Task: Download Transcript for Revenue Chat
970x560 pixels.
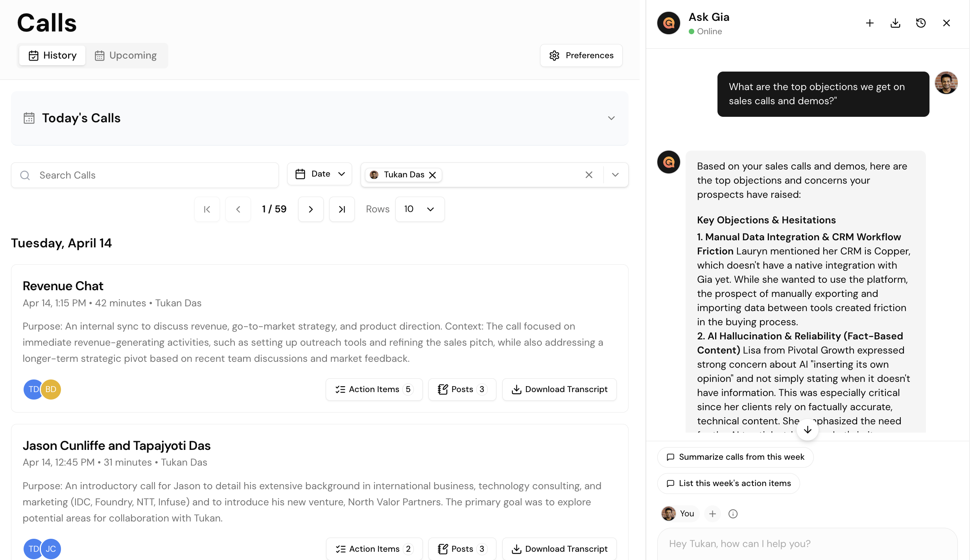Action: point(559,389)
